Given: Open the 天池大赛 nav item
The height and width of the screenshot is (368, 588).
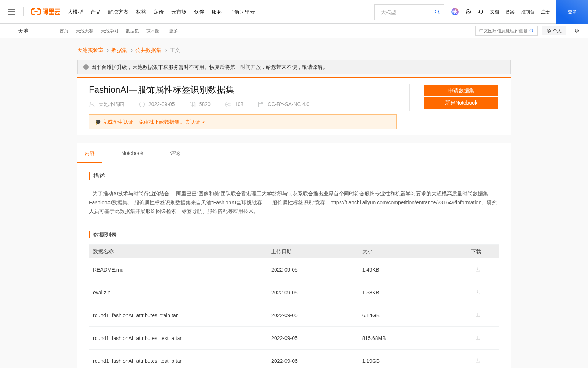Looking at the screenshot, I should point(85,31).
